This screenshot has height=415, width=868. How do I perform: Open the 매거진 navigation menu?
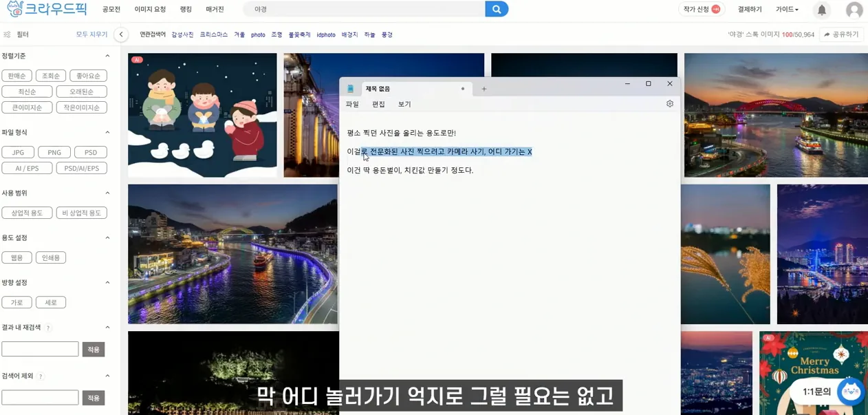[215, 10]
